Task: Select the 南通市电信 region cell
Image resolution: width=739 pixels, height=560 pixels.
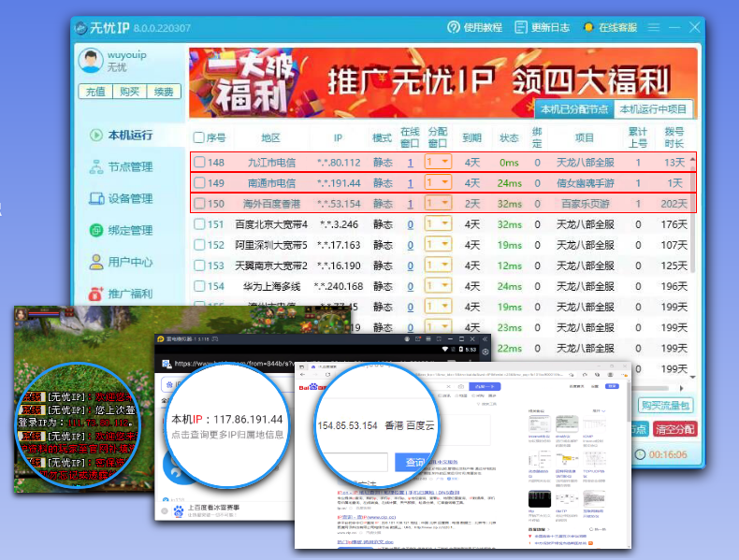Action: click(x=271, y=183)
